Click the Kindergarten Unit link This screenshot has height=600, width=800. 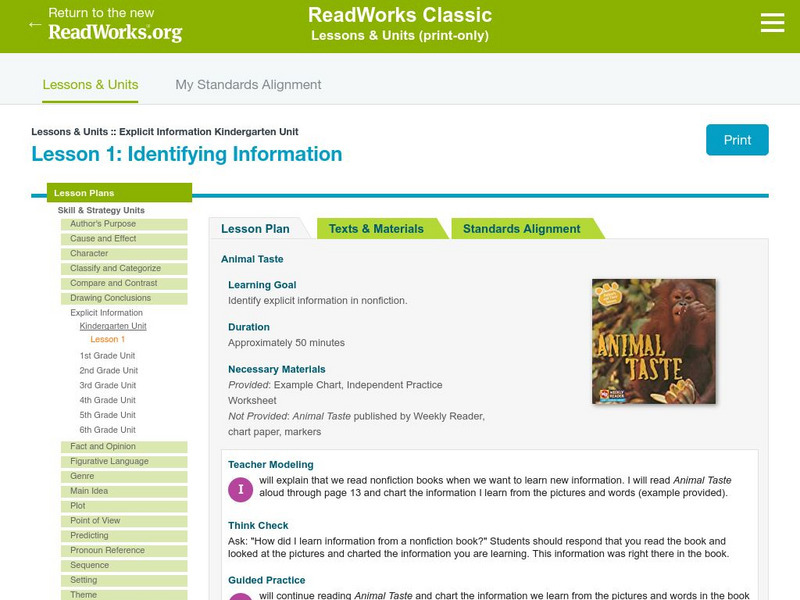(x=113, y=326)
